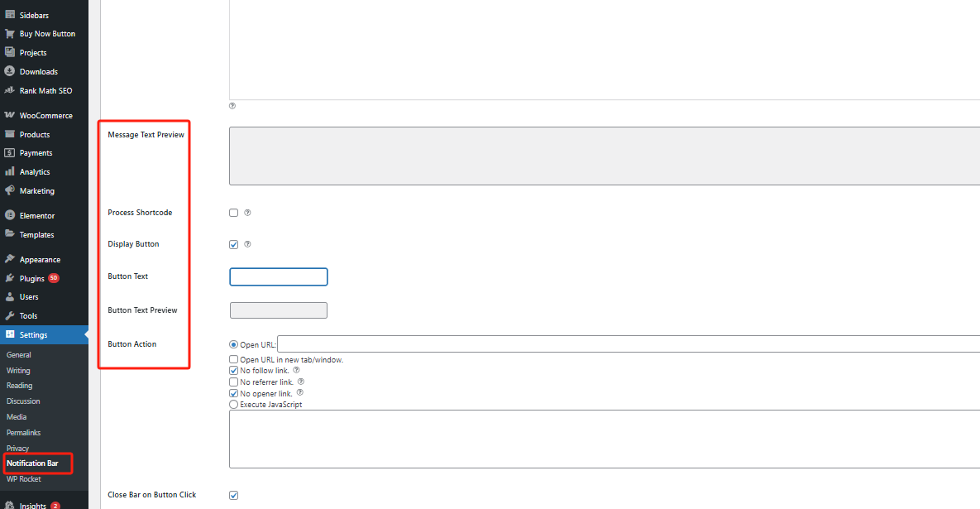Select the Execute JavaScript radio button
This screenshot has height=509, width=980.
pos(234,405)
